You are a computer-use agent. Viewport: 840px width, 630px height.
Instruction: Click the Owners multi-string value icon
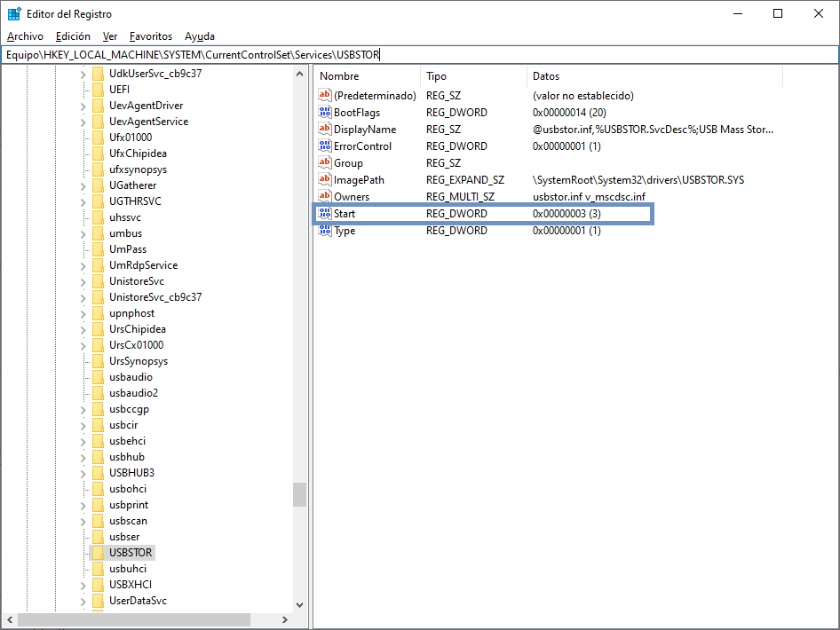325,197
